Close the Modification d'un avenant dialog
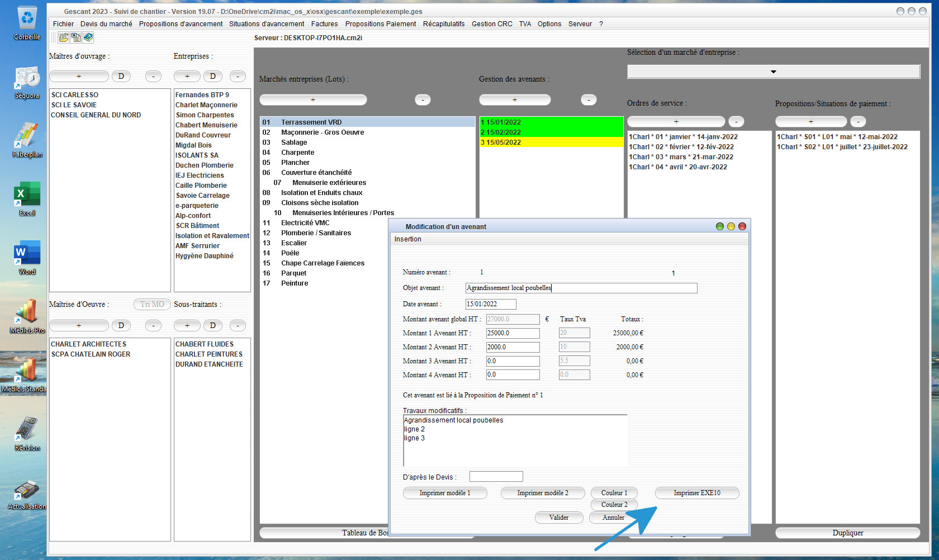This screenshot has height=560, width=939. tap(742, 226)
